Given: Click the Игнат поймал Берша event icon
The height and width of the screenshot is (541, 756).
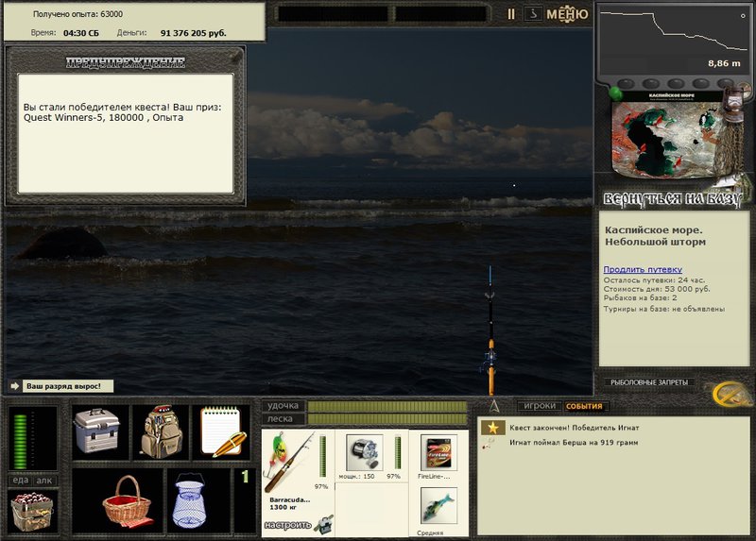Looking at the screenshot, I should (x=488, y=443).
